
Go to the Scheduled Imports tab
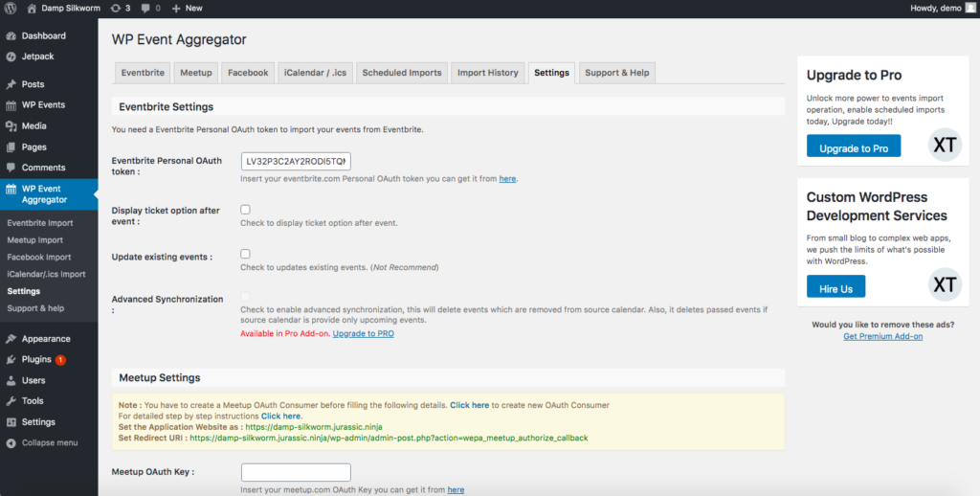click(x=402, y=73)
